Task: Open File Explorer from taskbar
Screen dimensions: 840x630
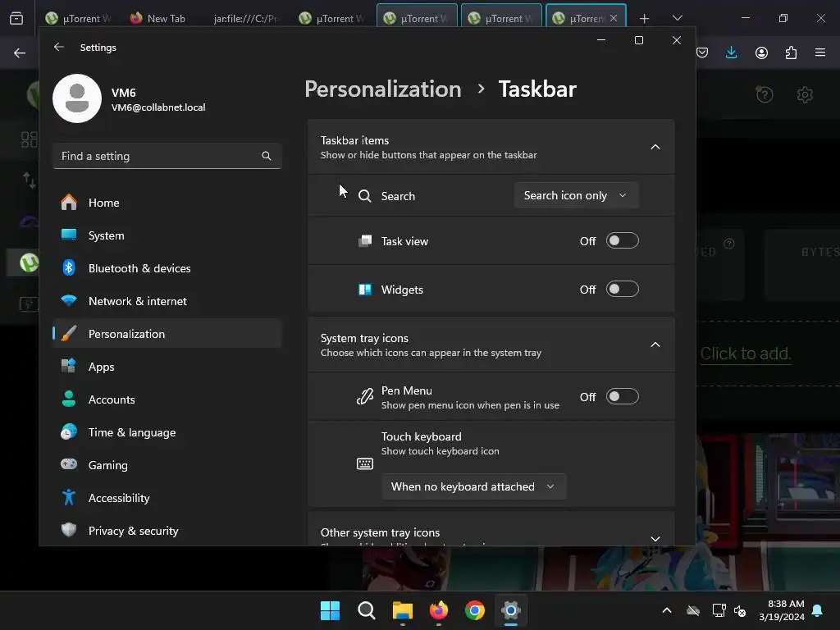Action: coord(402,610)
